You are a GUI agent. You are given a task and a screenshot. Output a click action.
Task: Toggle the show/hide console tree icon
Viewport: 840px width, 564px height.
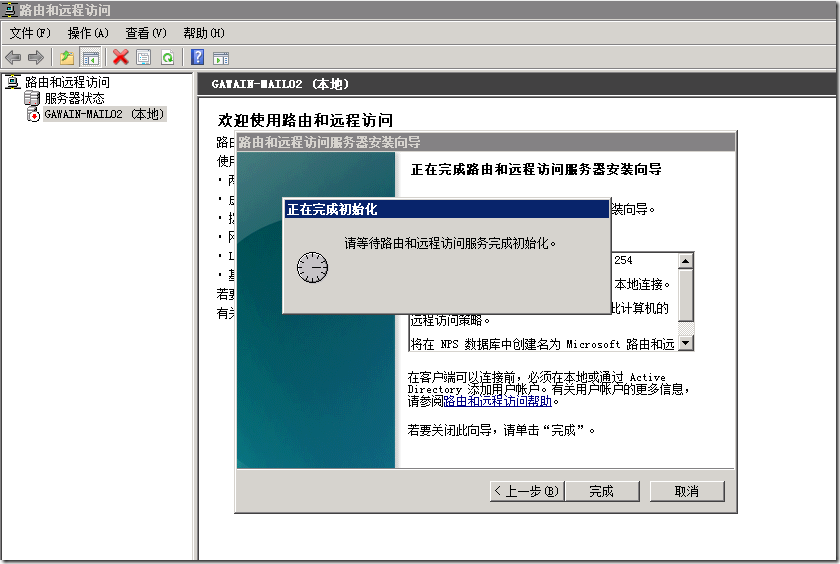pyautogui.click(x=91, y=57)
